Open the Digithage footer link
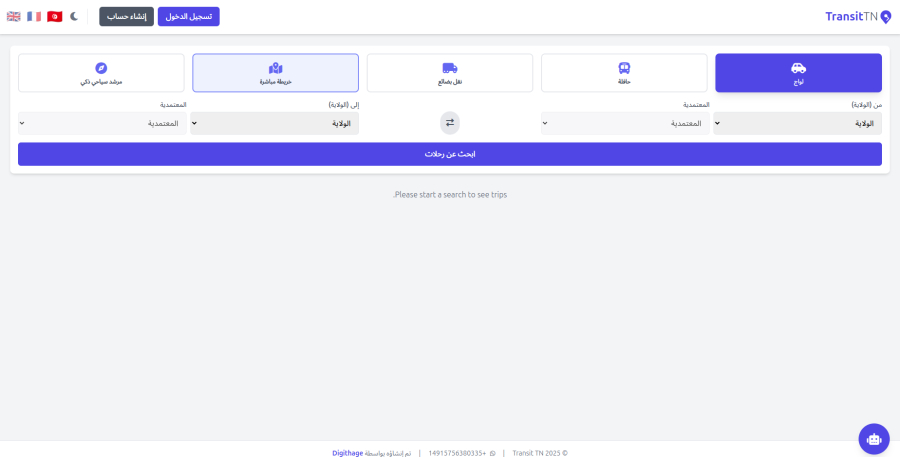 click(347, 453)
